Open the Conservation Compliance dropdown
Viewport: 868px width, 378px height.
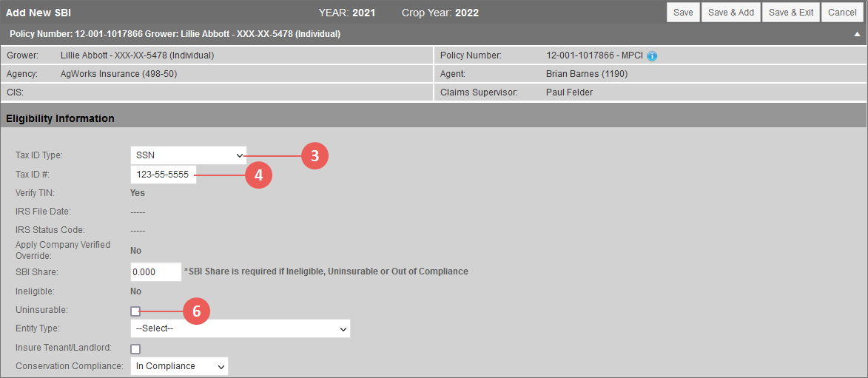(179, 366)
